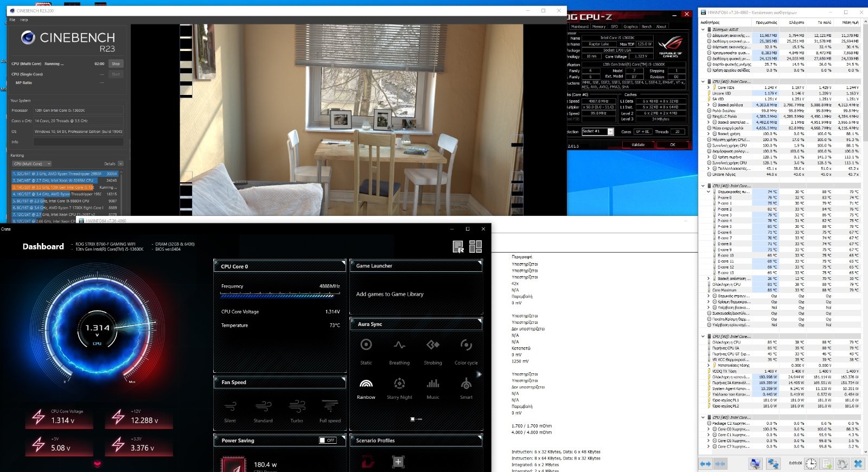
Task: Expand Βασικά ρολόγια sensor row
Action: (x=709, y=105)
